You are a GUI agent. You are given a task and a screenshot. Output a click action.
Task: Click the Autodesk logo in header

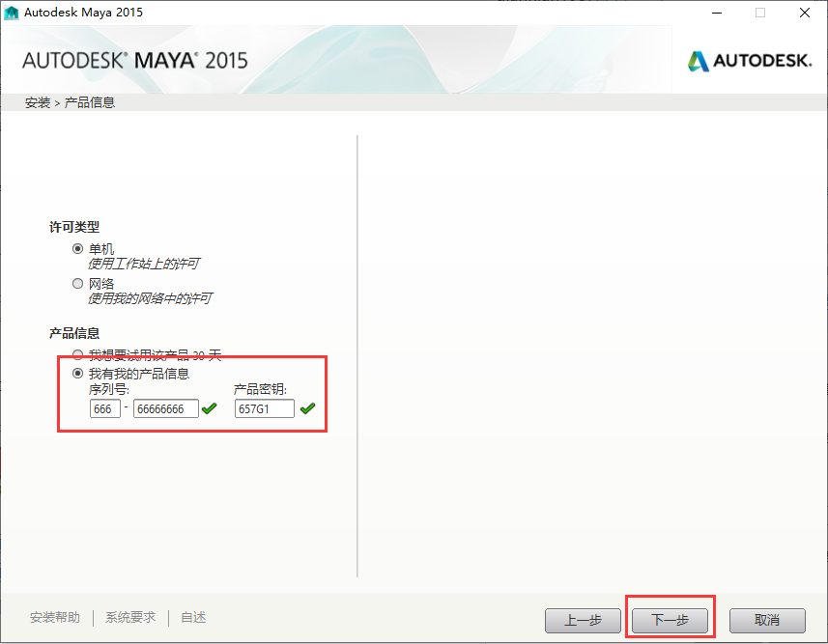tap(750, 61)
